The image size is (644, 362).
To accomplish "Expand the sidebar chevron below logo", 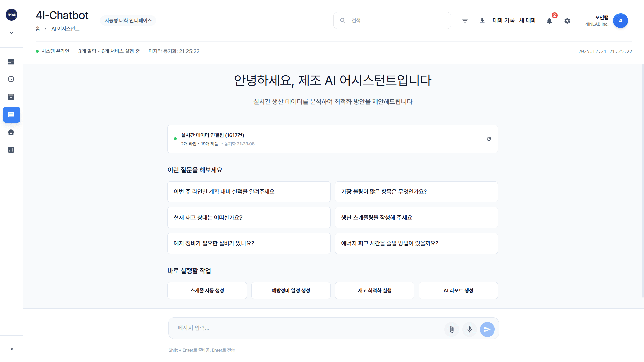I will pyautogui.click(x=12, y=33).
